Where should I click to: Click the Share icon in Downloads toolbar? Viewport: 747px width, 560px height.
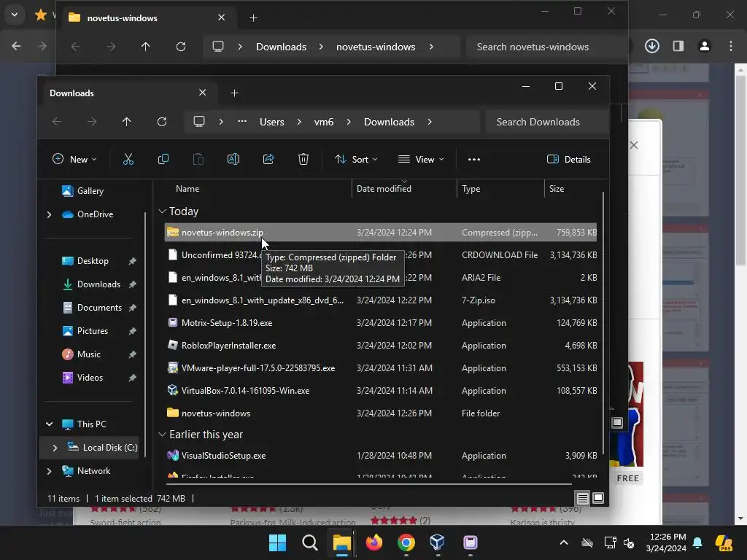pyautogui.click(x=268, y=159)
